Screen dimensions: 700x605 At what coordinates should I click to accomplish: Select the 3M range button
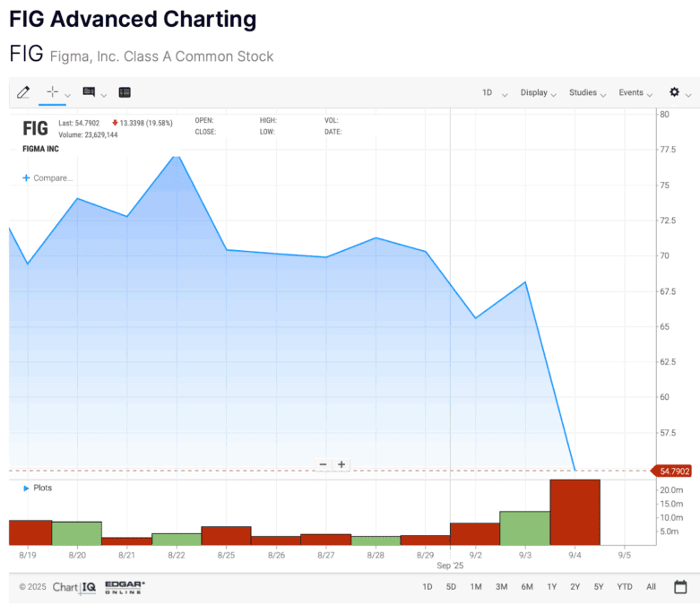[501, 587]
